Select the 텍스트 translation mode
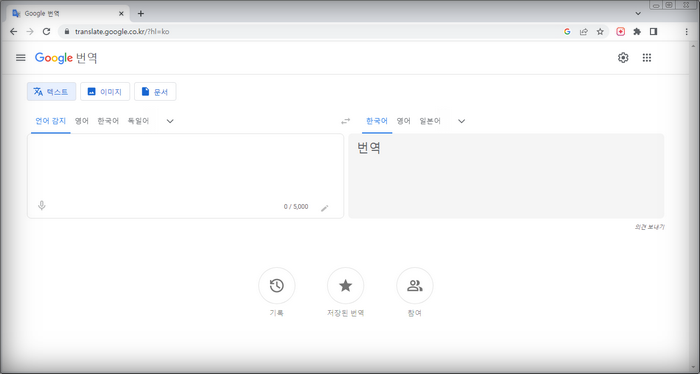 point(51,91)
